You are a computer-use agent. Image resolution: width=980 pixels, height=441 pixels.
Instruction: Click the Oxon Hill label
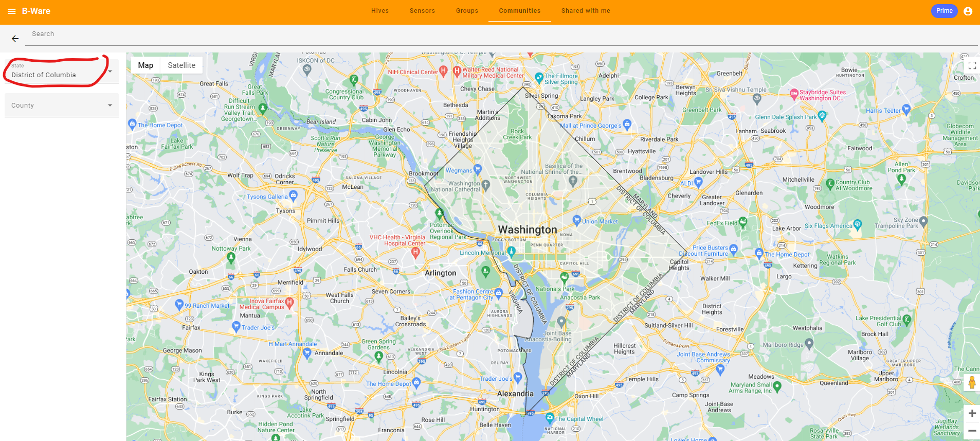(x=586, y=396)
